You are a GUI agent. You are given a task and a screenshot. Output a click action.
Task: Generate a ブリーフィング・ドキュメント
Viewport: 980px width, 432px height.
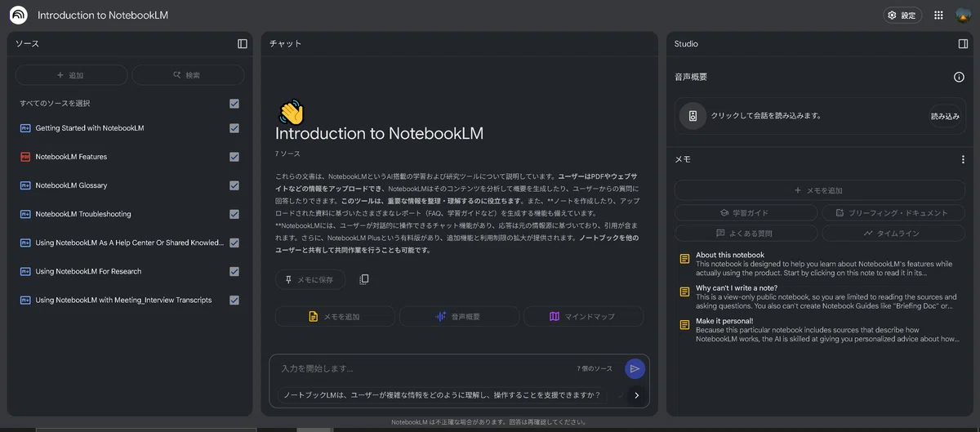(x=893, y=212)
